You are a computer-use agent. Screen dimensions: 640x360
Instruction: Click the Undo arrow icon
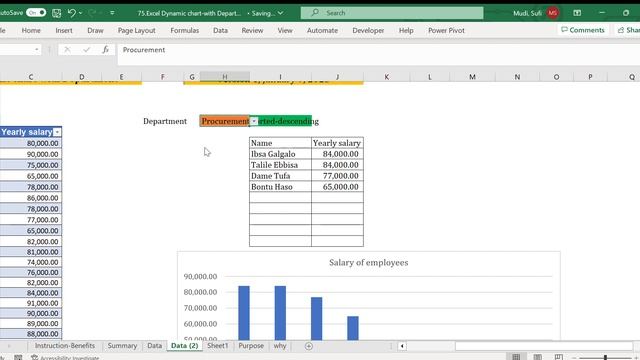coord(72,13)
